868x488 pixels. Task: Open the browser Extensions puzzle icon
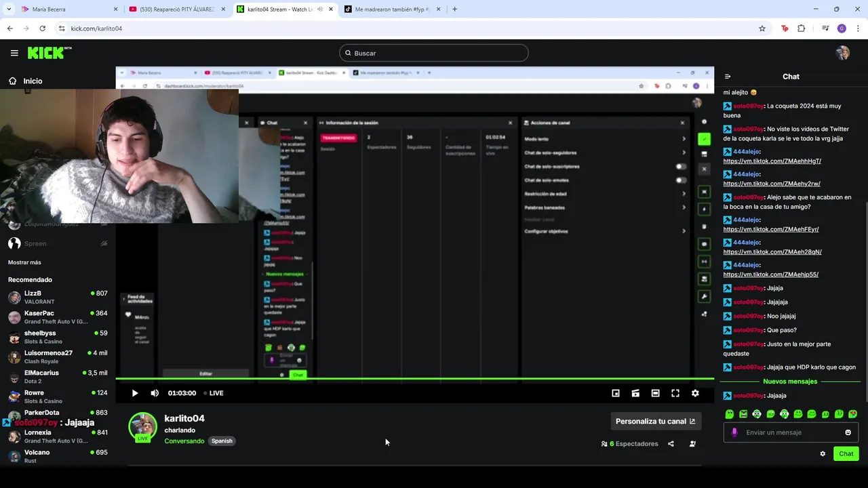click(x=802, y=28)
